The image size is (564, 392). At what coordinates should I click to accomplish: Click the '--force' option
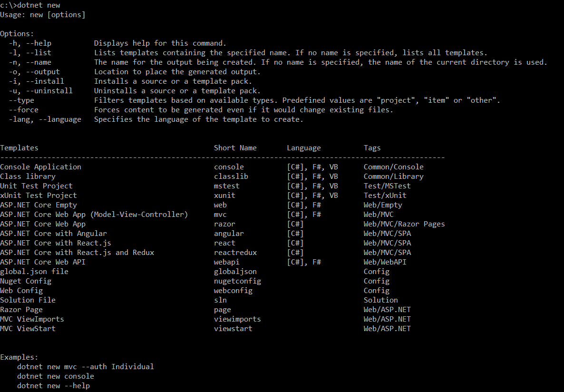[24, 110]
